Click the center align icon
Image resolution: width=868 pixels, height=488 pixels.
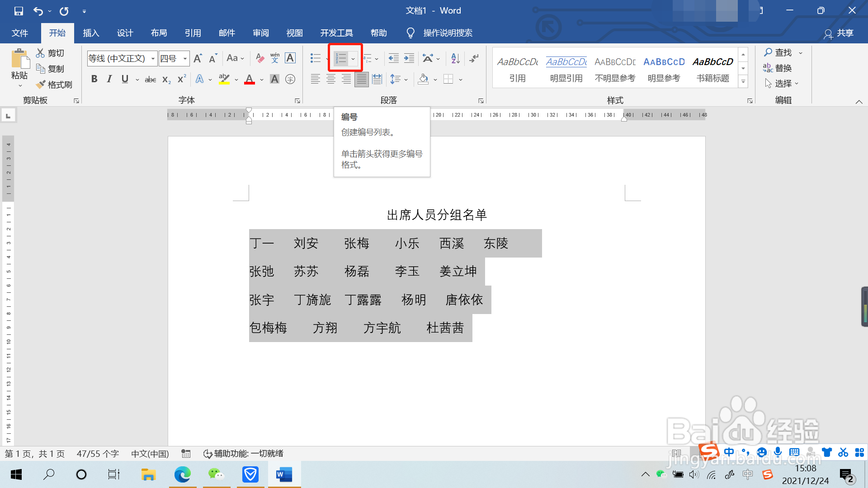pos(331,80)
